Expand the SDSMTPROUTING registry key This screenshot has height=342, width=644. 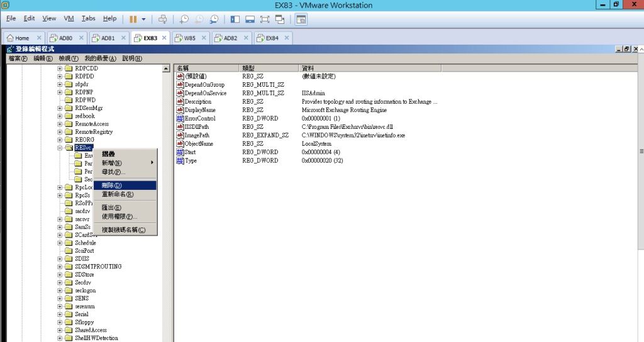[x=60, y=267]
